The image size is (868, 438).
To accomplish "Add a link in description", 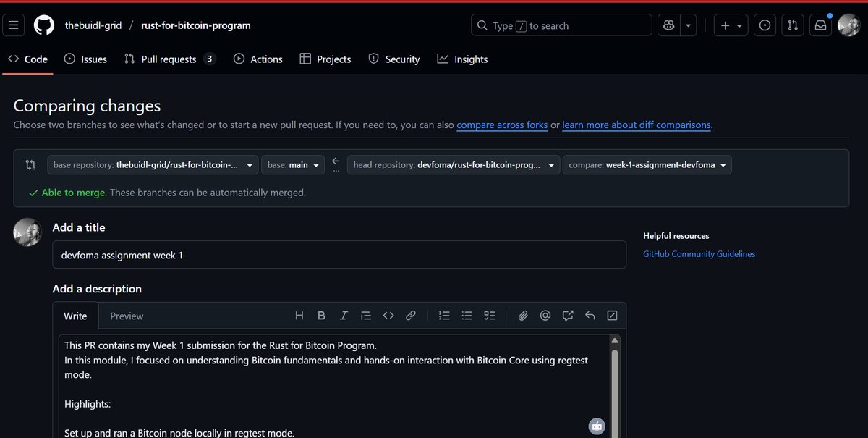I will pyautogui.click(x=411, y=316).
